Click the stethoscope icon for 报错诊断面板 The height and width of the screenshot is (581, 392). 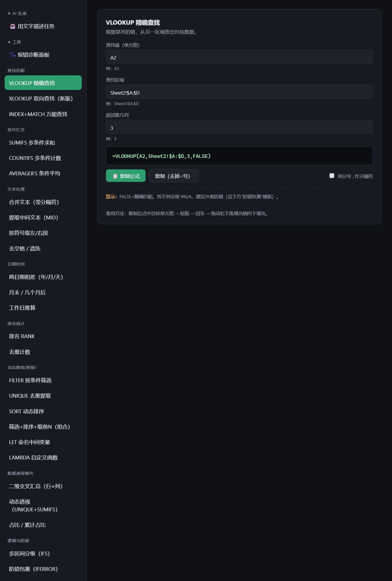(x=12, y=55)
